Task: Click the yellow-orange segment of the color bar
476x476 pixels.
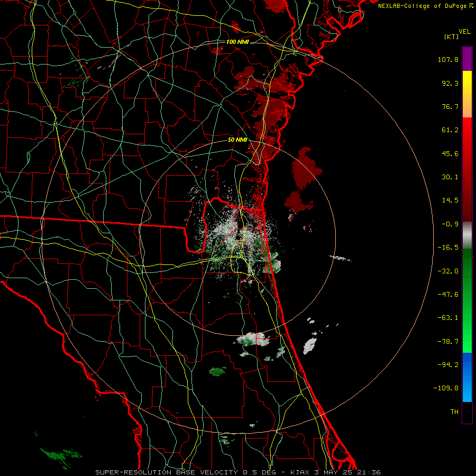Action: pyautogui.click(x=467, y=94)
